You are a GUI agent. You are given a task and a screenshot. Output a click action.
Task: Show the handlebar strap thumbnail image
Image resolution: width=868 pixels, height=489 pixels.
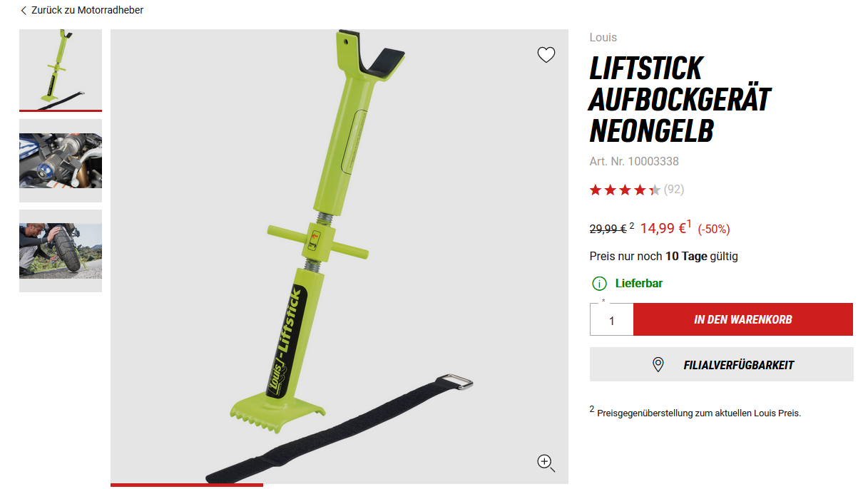click(61, 160)
